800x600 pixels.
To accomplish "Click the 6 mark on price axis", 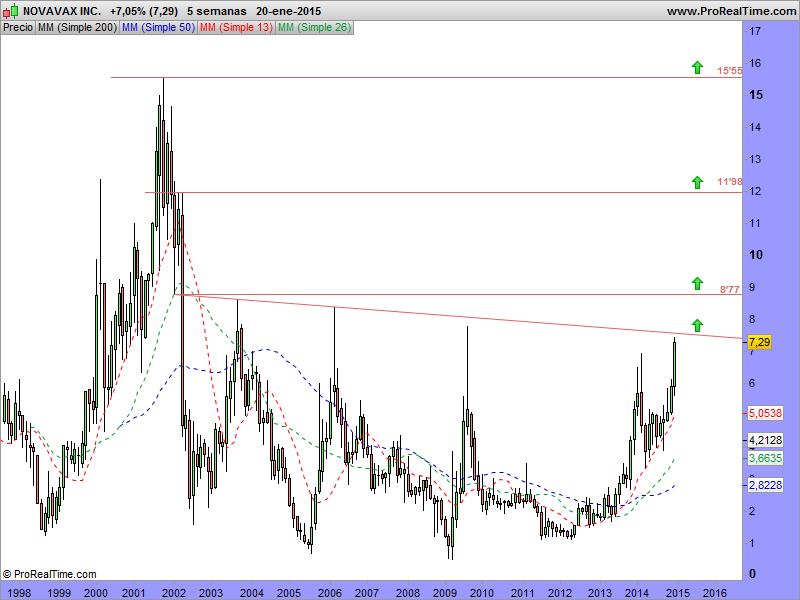I will [x=752, y=383].
